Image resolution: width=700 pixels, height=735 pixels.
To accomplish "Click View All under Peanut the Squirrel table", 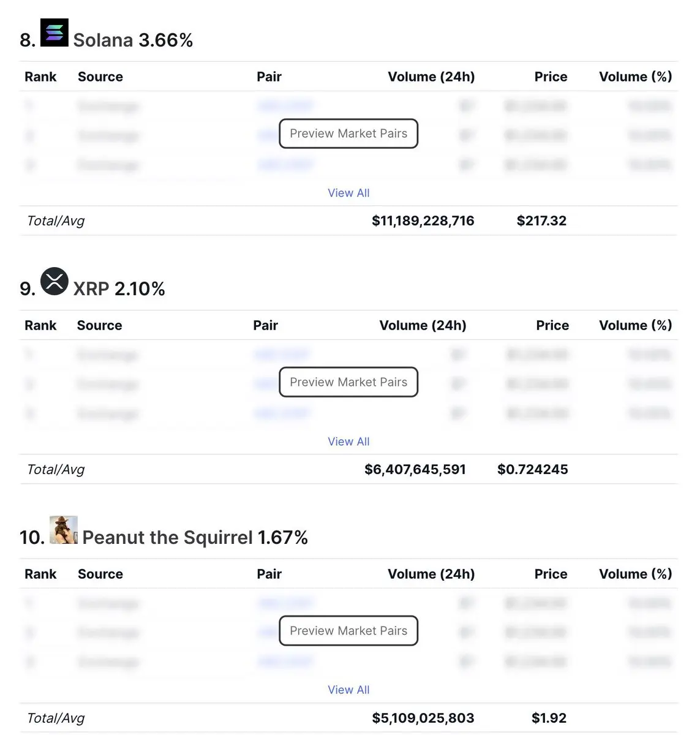I will click(x=348, y=690).
